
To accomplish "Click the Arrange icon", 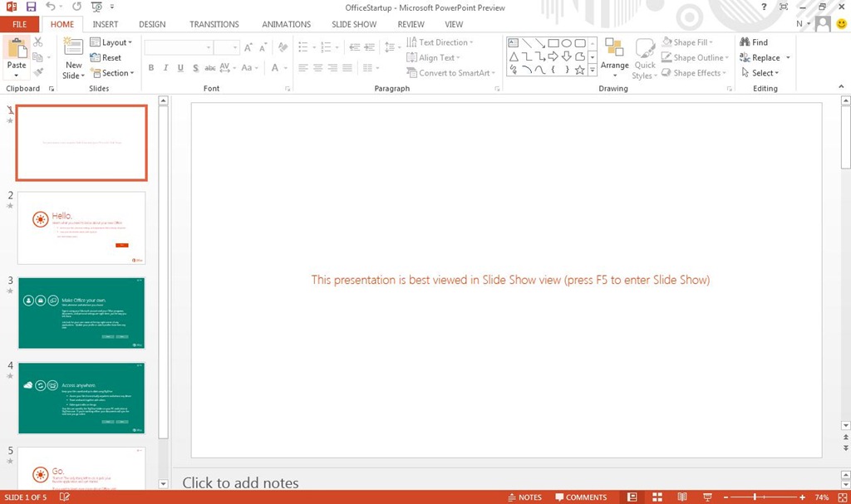I will point(614,47).
